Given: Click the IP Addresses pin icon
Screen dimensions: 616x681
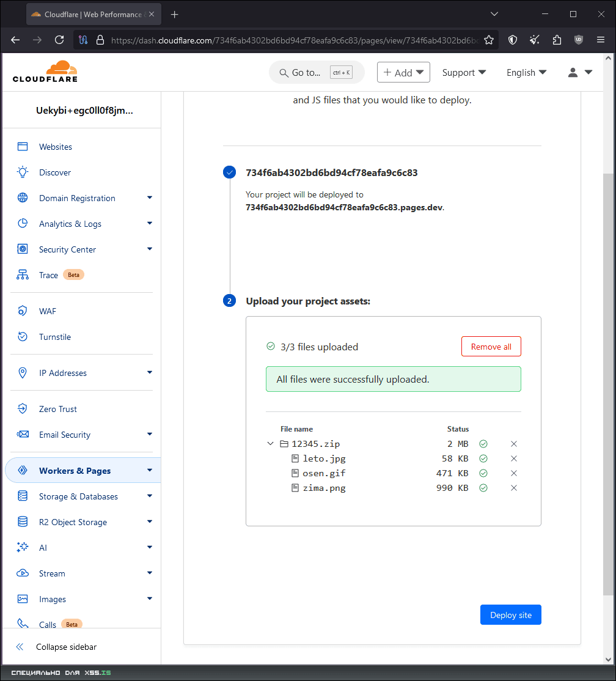Looking at the screenshot, I should 23,373.
